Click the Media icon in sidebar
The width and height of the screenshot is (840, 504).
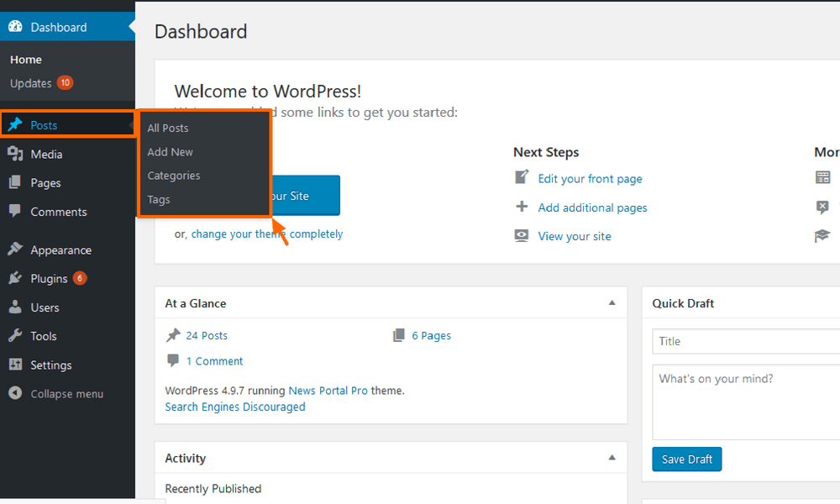tap(15, 155)
